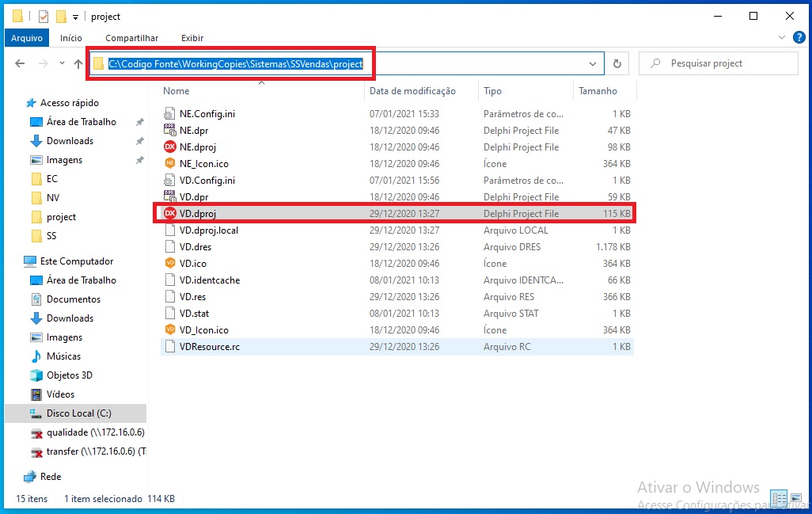Open Músicas folder in navigation pane
812x514 pixels.
(63, 356)
